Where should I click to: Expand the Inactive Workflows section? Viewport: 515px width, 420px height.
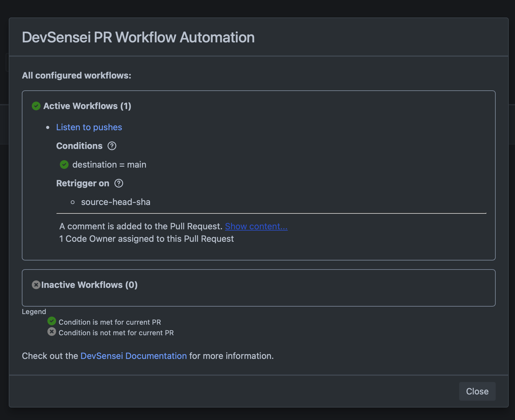click(x=89, y=284)
